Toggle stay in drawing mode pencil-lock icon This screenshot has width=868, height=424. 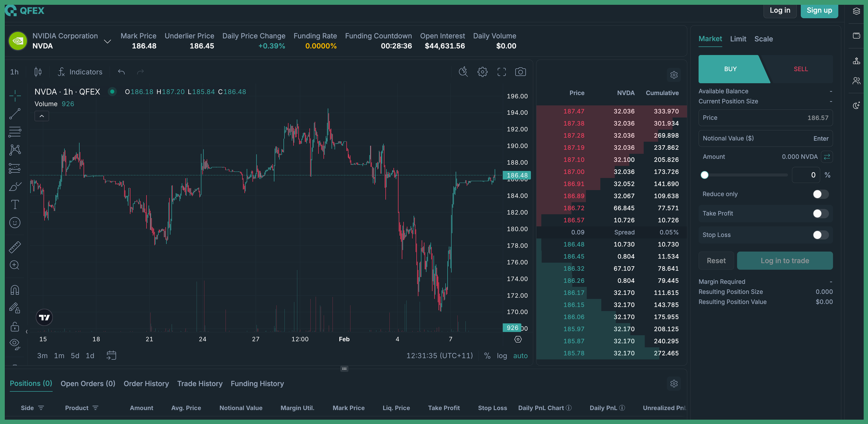tap(15, 308)
